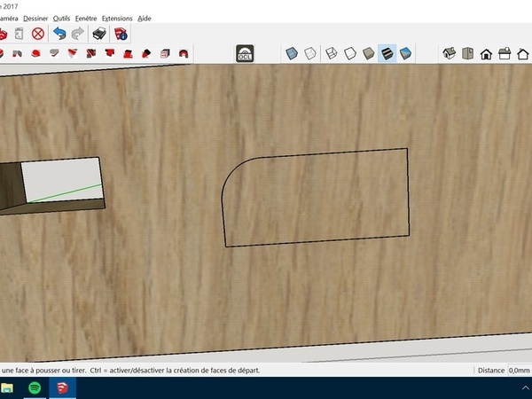Switch to Isometric view house icon

pyautogui.click(x=449, y=54)
